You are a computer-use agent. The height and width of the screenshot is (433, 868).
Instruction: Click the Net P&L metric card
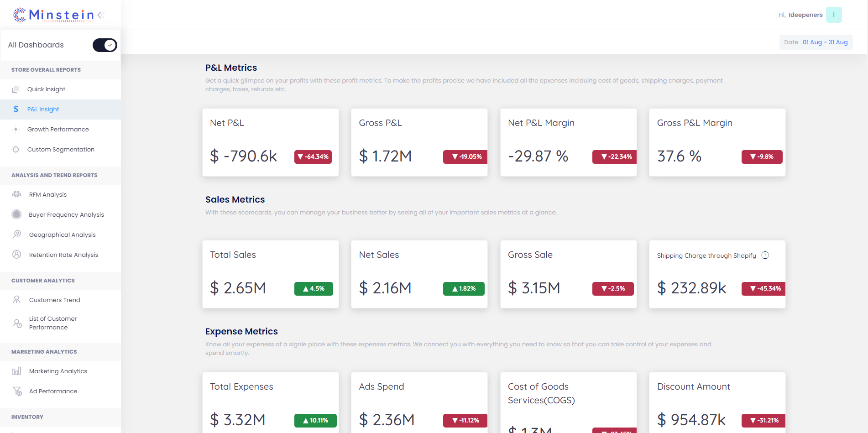click(x=270, y=142)
